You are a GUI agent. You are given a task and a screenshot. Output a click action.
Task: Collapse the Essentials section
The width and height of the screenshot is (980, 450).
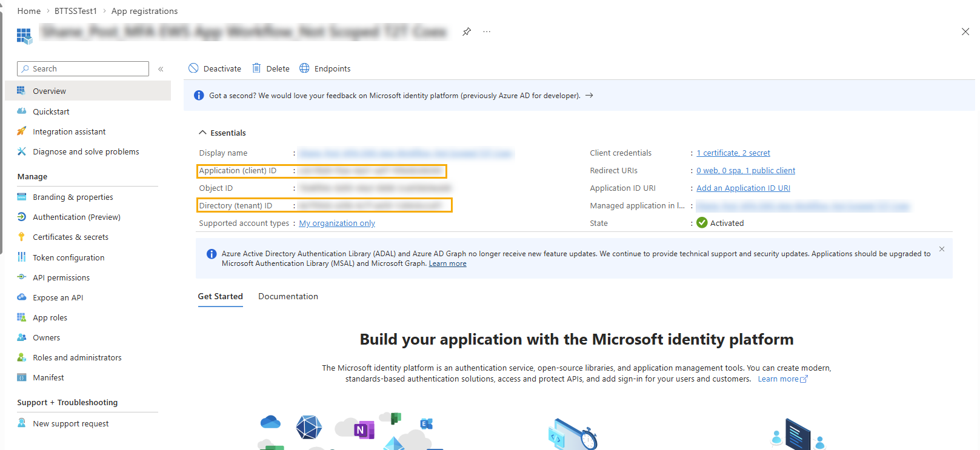point(222,133)
